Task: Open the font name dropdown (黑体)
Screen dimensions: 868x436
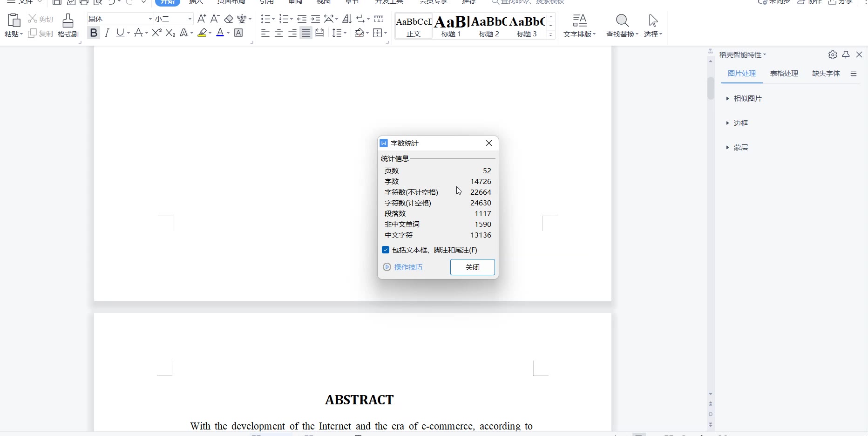Action: click(x=150, y=19)
